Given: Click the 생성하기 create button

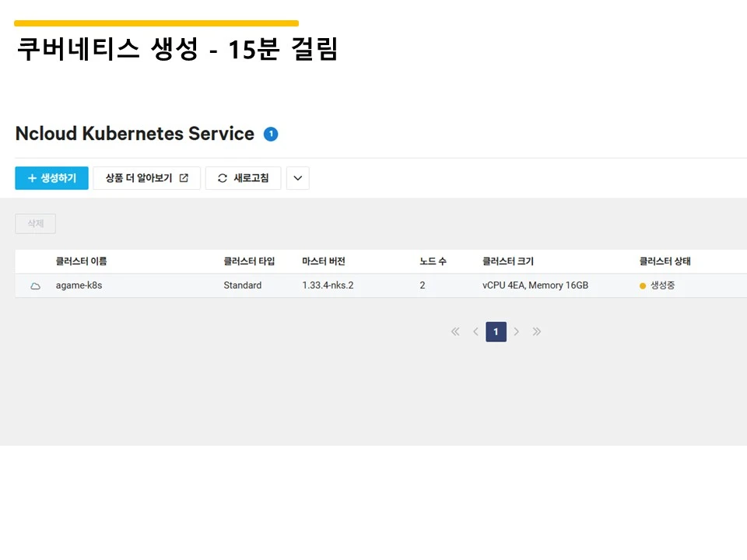Looking at the screenshot, I should tap(51, 178).
